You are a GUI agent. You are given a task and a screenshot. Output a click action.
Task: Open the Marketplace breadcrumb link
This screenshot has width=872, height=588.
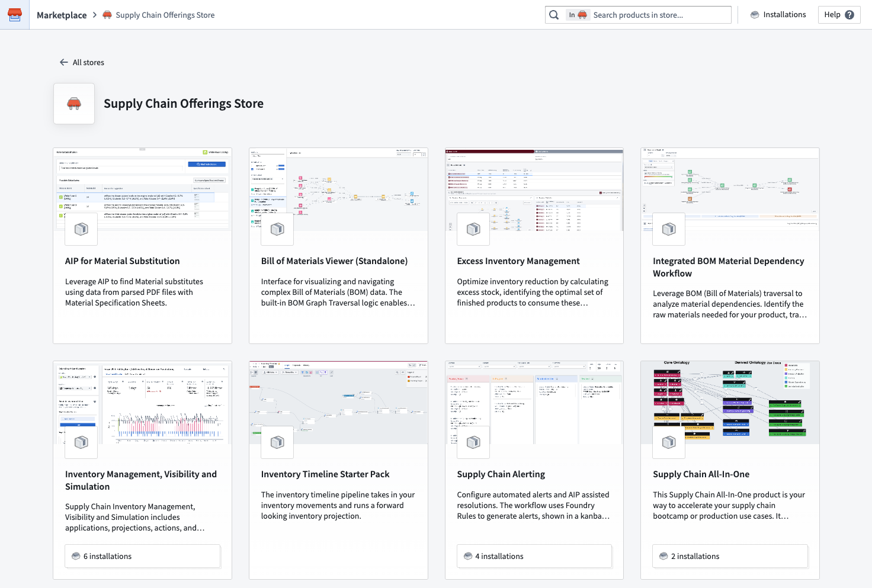coord(62,15)
